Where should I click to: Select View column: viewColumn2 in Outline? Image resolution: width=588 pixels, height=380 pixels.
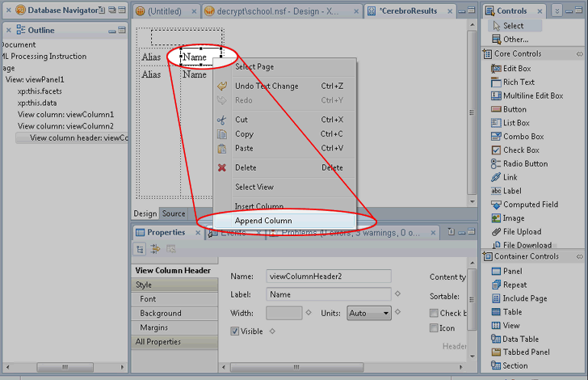(65, 126)
